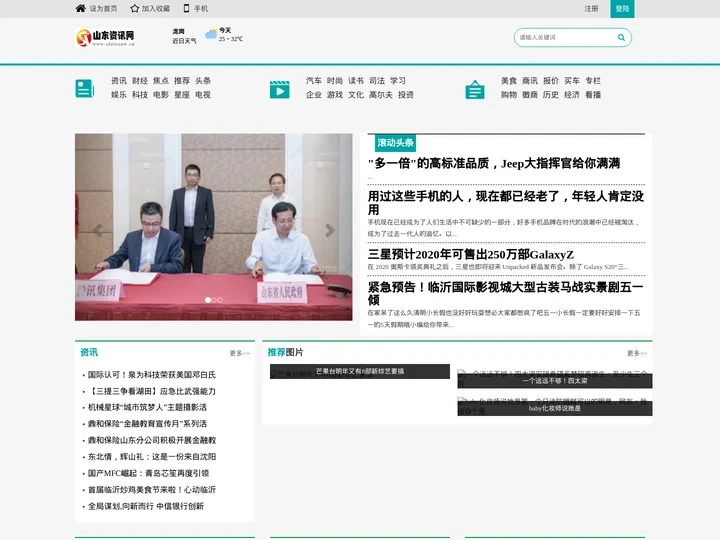Click the cloud weather icon
This screenshot has width=720, height=540.
pos(211,34)
